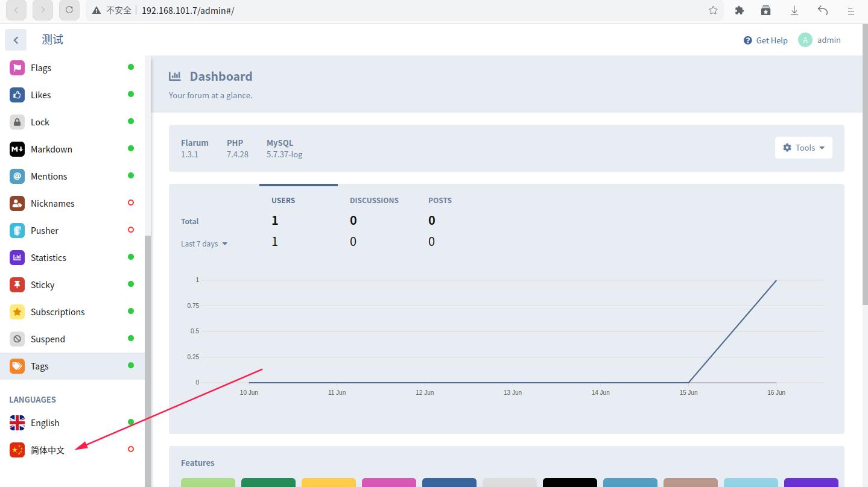Click the Flags extension flag icon
This screenshot has width=868, height=487.
(x=17, y=68)
